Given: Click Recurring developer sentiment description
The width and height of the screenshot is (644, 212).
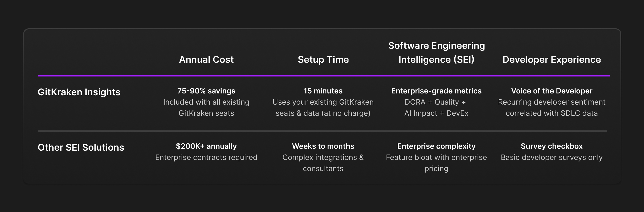Looking at the screenshot, I should (x=552, y=108).
